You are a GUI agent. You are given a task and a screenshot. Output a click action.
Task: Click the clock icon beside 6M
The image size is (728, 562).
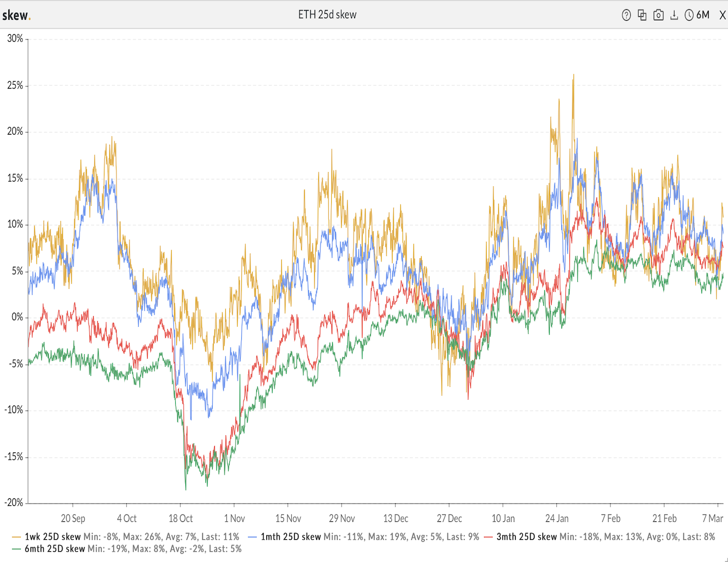click(689, 15)
